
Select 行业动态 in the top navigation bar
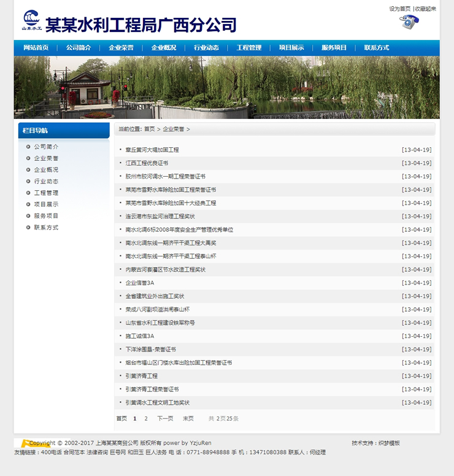click(x=206, y=48)
